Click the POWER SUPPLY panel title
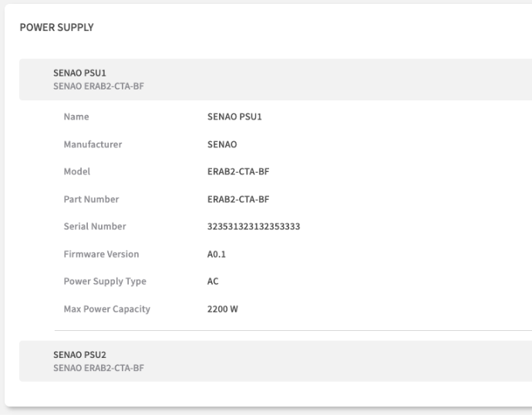The width and height of the screenshot is (532, 415). click(x=56, y=28)
